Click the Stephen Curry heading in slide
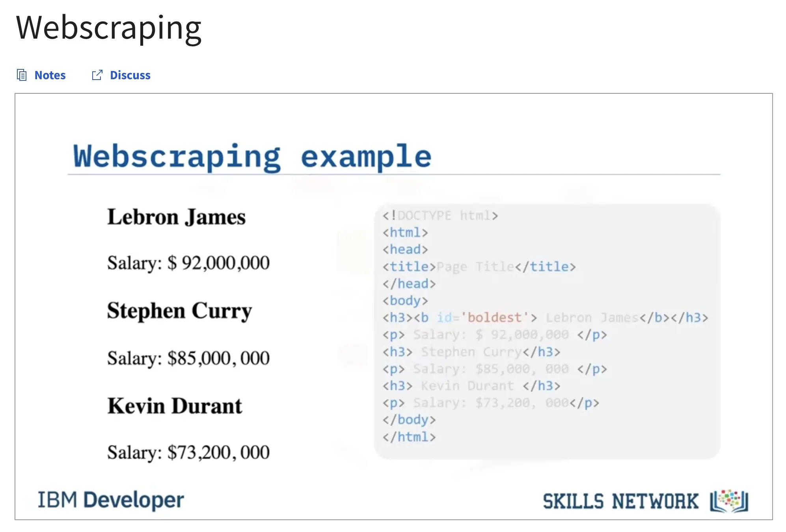Image resolution: width=786 pixels, height=532 pixels. (x=179, y=311)
